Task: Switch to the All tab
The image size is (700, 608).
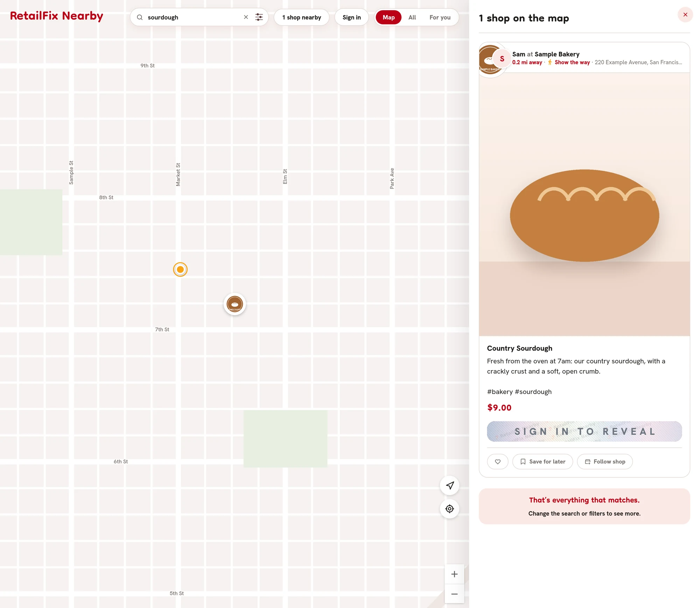Action: [412, 17]
